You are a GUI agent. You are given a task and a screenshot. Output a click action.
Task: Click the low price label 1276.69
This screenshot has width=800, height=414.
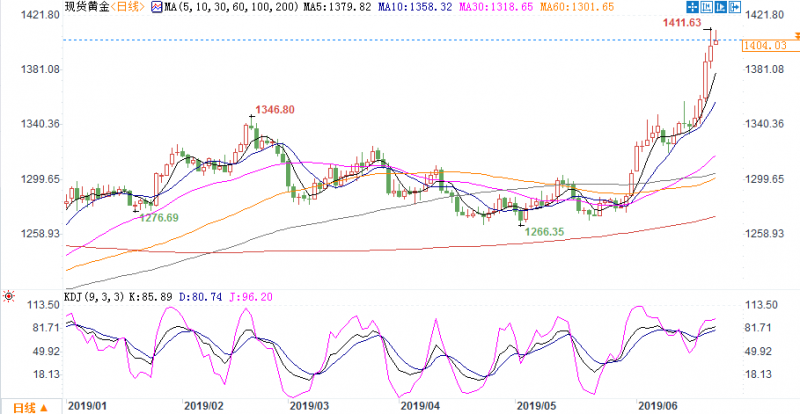pyautogui.click(x=159, y=218)
